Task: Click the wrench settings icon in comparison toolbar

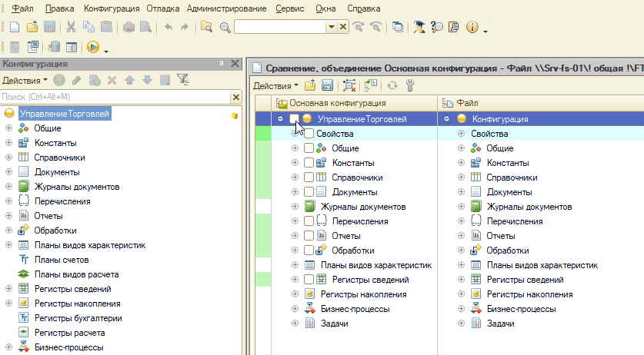Action: pyautogui.click(x=410, y=85)
